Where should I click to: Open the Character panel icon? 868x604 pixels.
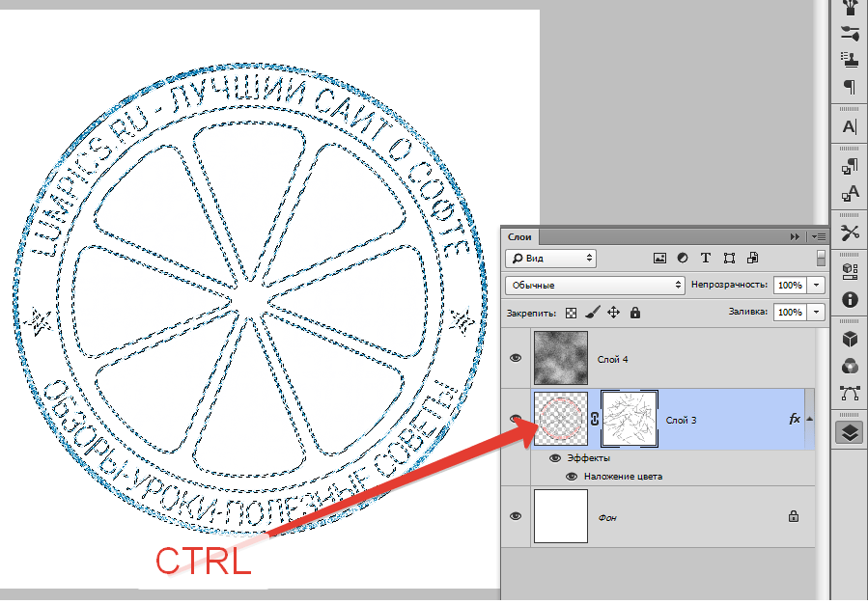(x=850, y=127)
